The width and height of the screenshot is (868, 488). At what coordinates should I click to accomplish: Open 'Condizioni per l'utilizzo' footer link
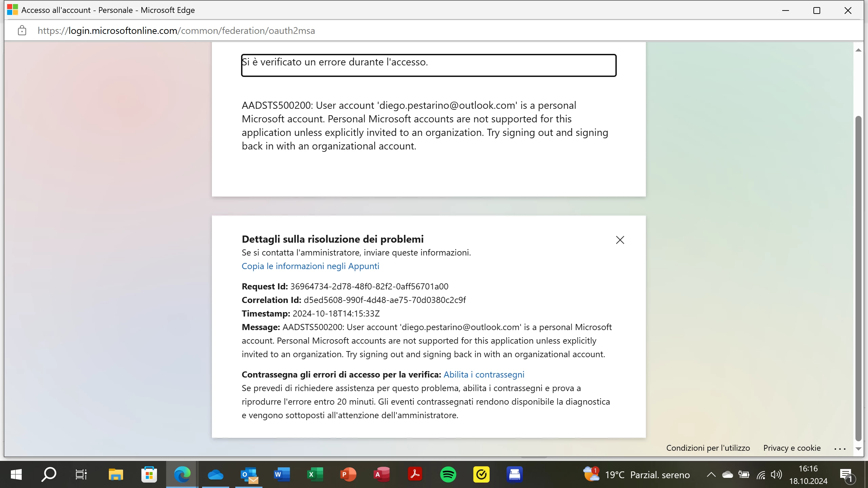tap(708, 448)
